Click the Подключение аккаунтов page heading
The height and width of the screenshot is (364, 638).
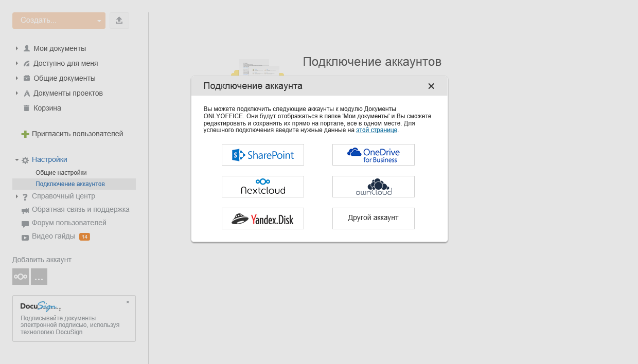click(372, 62)
